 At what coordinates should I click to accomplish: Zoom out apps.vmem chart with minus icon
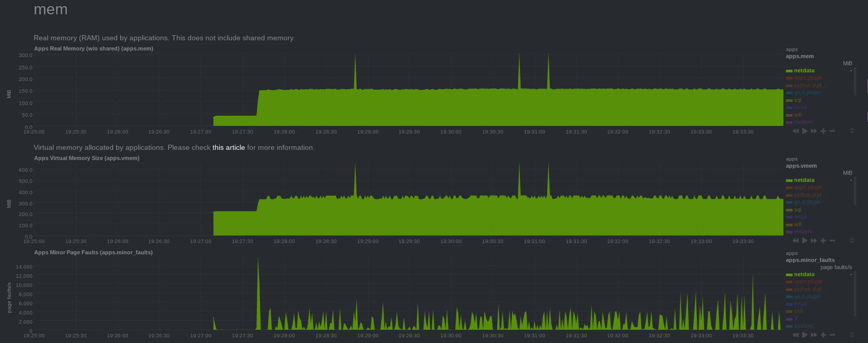[x=832, y=241]
